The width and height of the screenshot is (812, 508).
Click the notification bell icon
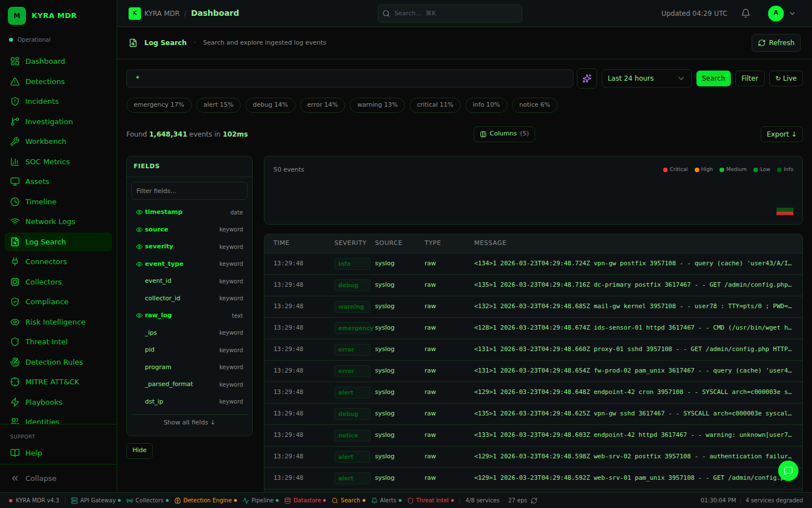click(745, 13)
